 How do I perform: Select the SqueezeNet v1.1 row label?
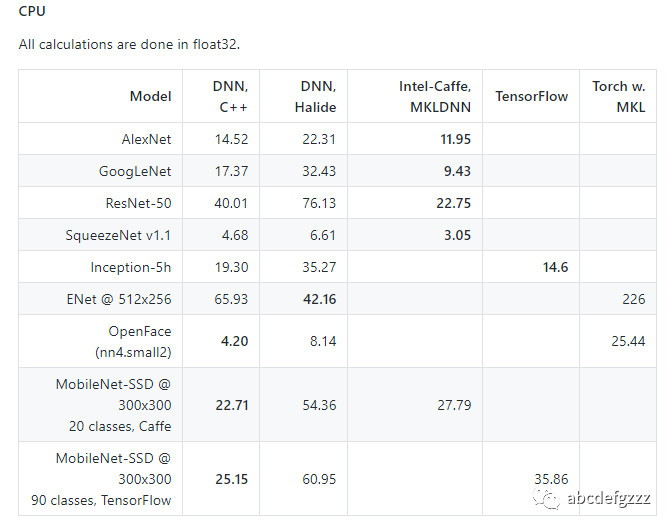tap(118, 235)
